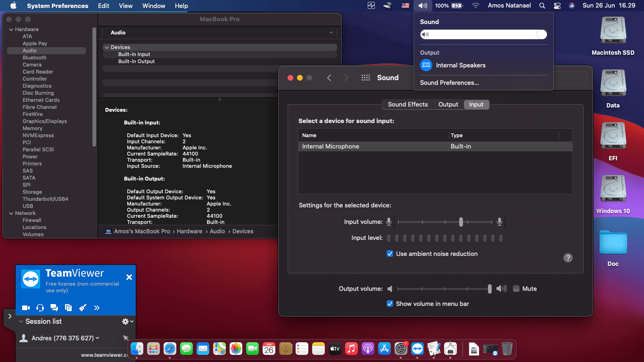Switch to the Sound Effects tab
Screen dimensions: 644x362
click(407, 105)
